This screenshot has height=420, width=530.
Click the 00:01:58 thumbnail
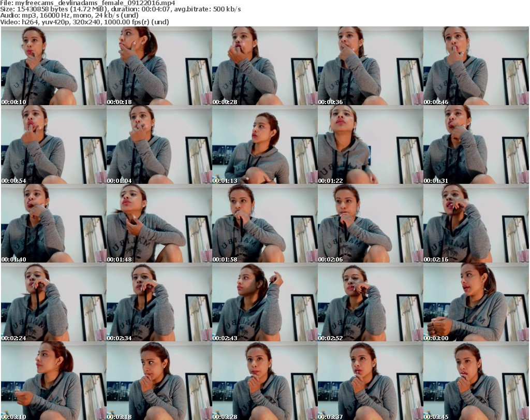(x=264, y=224)
